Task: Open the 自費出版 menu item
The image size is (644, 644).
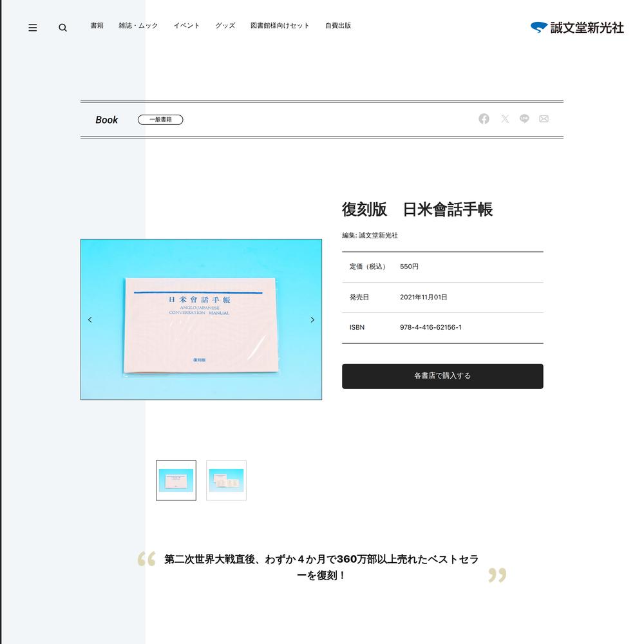Action: (338, 26)
